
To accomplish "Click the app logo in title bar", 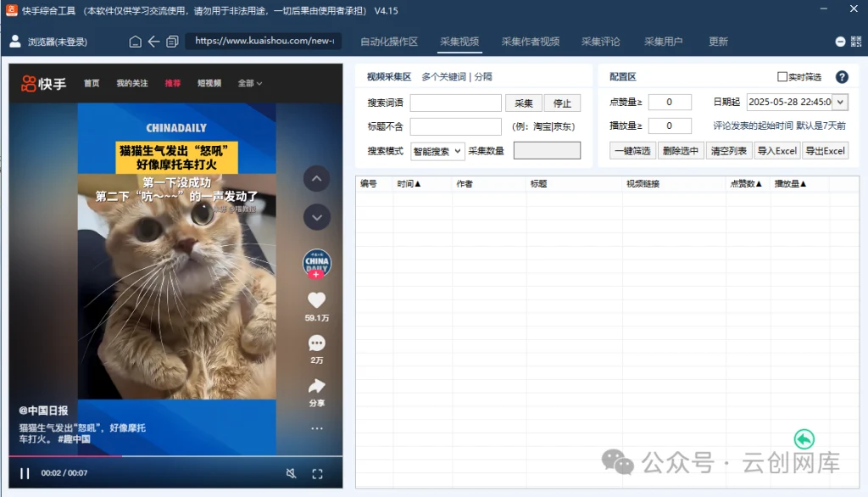I will tap(12, 10).
